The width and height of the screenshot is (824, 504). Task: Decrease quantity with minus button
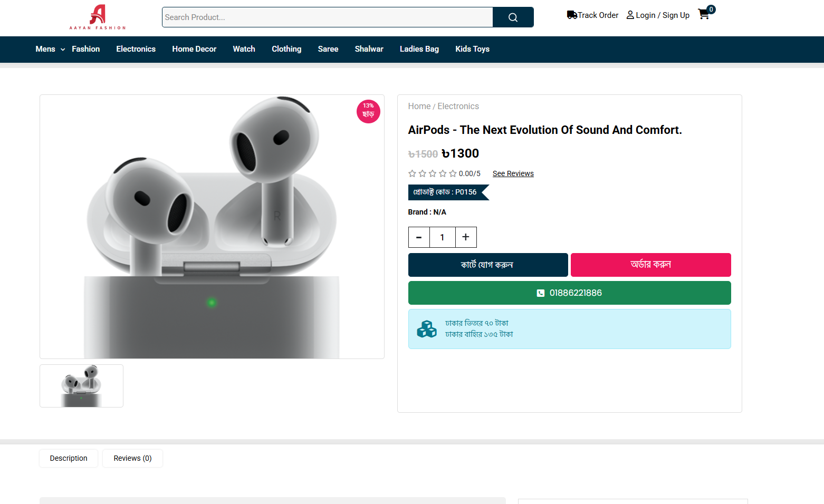pos(419,237)
